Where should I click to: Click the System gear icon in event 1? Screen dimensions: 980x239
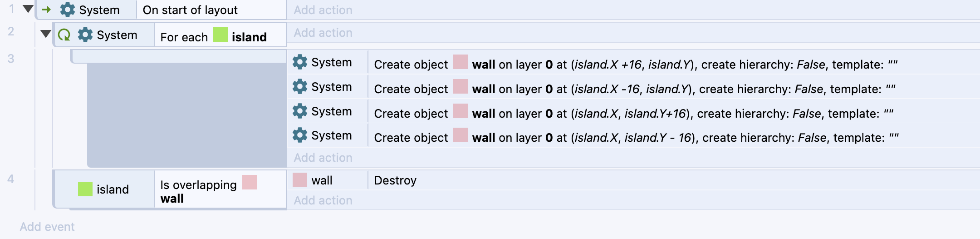tap(68, 10)
